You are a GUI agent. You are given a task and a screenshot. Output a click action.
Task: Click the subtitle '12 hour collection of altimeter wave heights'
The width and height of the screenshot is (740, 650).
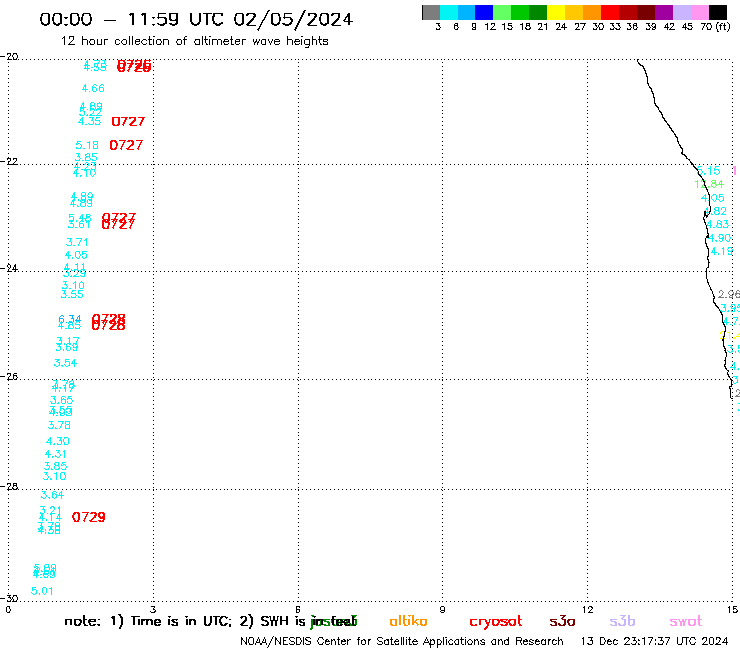194,41
